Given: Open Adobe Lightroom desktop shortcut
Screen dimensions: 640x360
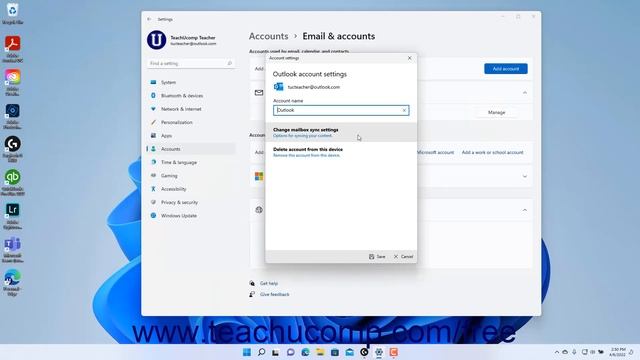Looking at the screenshot, I should 12,211.
